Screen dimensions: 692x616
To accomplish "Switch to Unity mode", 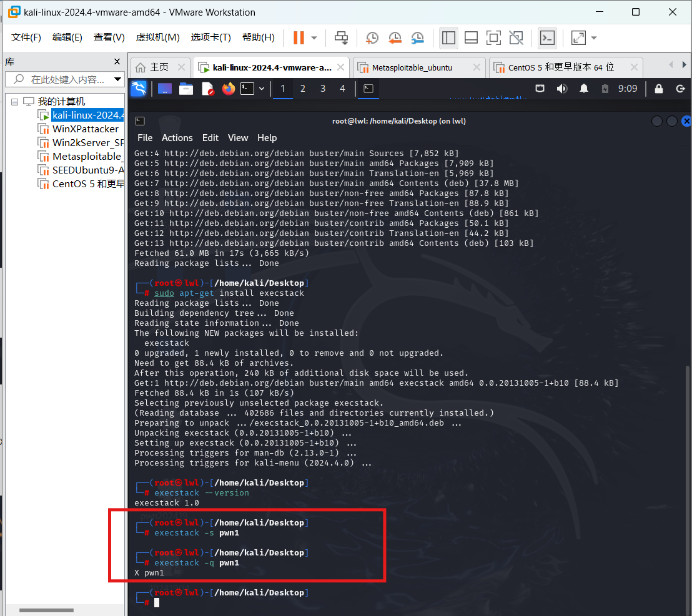I will point(516,38).
